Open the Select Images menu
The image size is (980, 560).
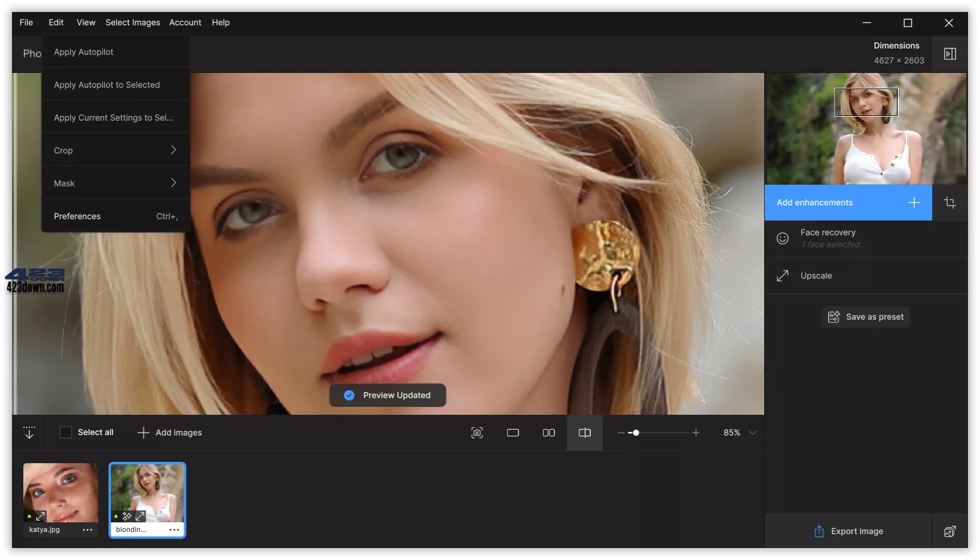[x=132, y=23]
